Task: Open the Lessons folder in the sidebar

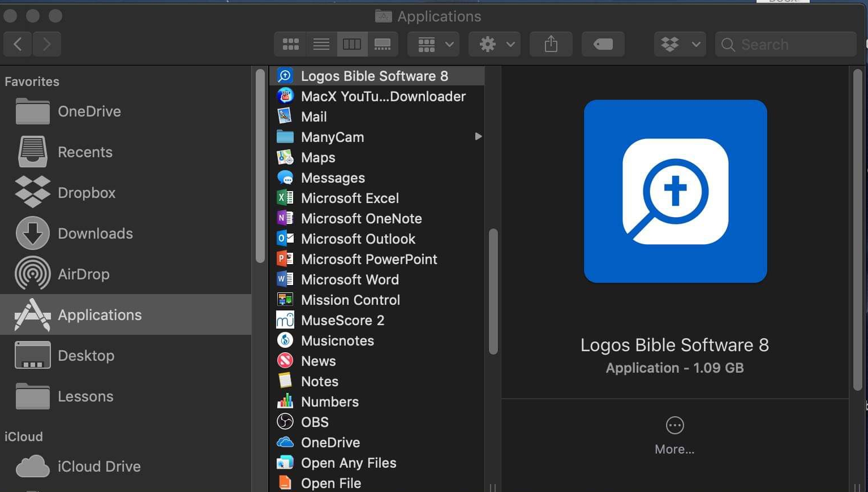Action: pos(126,396)
